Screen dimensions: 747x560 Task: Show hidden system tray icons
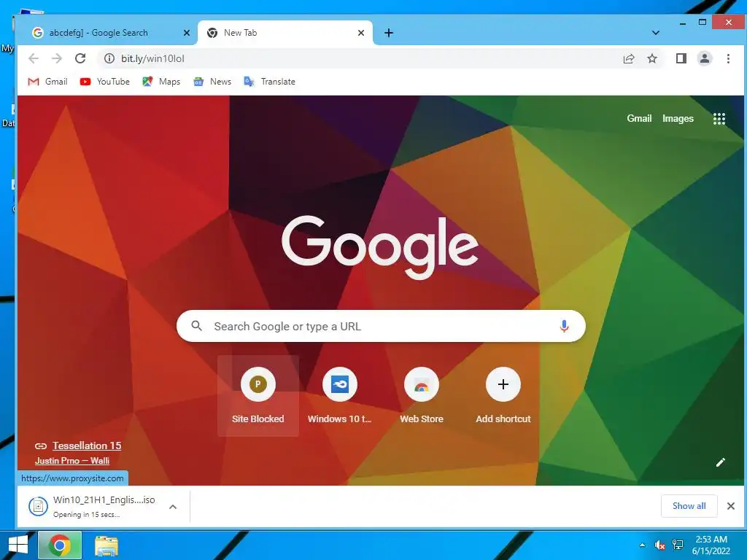point(642,545)
